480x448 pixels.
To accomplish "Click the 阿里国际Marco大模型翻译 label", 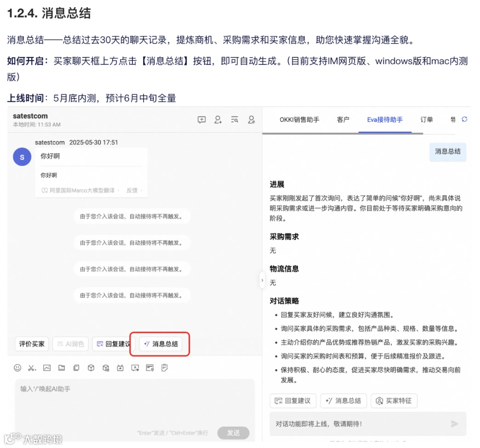I will tap(82, 191).
